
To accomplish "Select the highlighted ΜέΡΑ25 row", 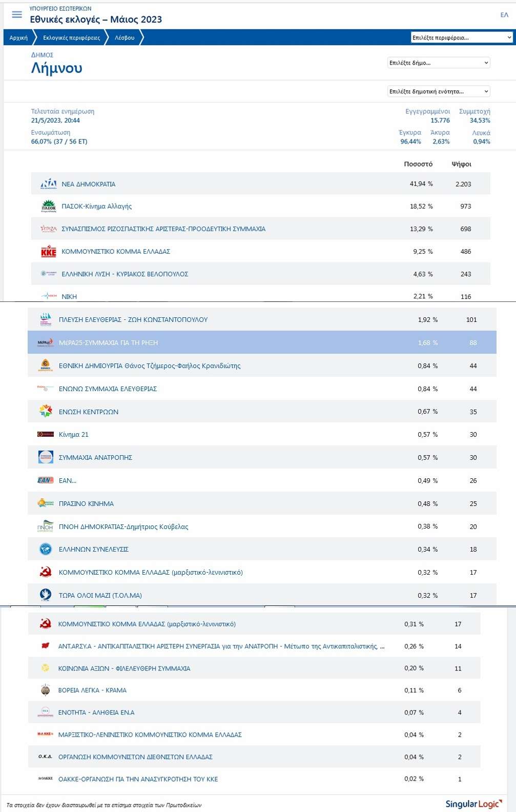I will 261,342.
